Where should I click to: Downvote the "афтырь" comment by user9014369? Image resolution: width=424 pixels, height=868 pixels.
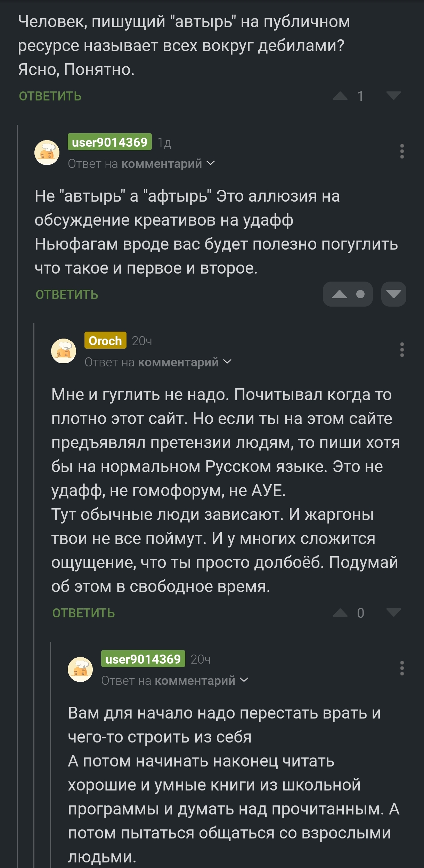393,294
